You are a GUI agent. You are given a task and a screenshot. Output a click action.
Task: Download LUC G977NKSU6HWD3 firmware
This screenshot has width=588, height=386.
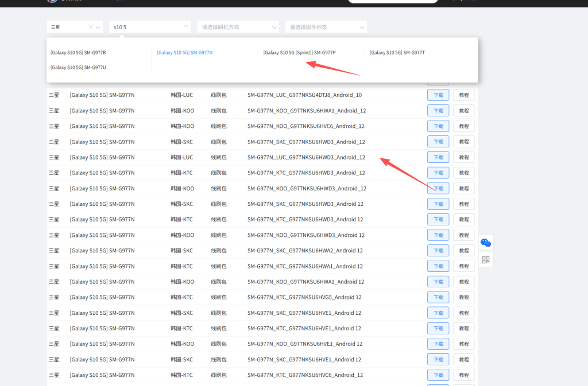tap(438, 157)
